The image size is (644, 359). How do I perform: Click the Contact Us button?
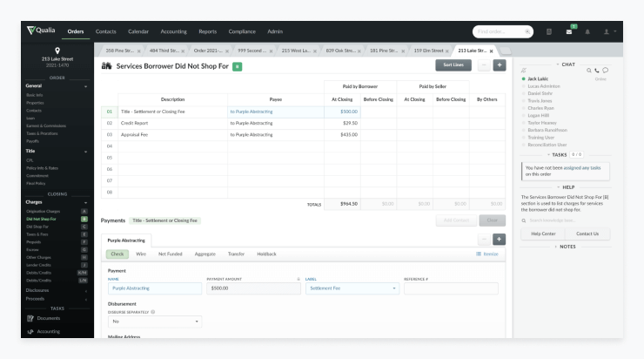pos(587,234)
